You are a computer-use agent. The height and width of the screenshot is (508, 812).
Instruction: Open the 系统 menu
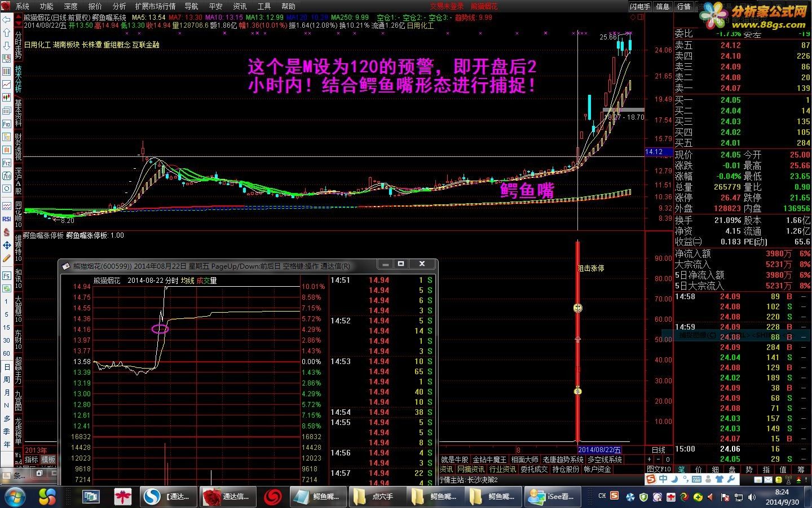point(23,6)
